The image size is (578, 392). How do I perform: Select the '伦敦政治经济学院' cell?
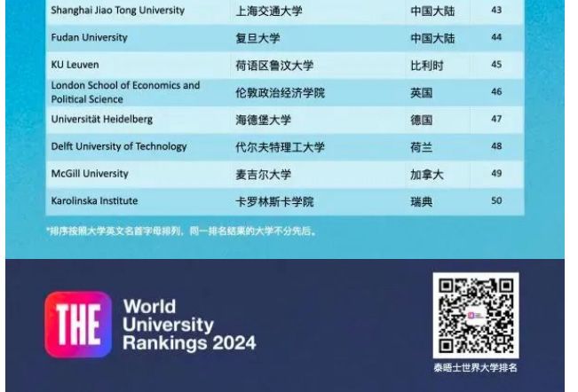point(280,93)
